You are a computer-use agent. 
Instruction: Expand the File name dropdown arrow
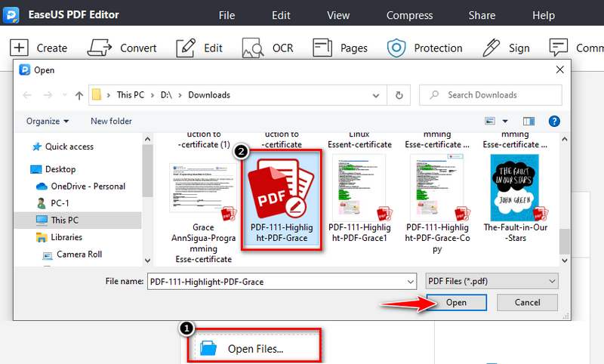pos(411,282)
